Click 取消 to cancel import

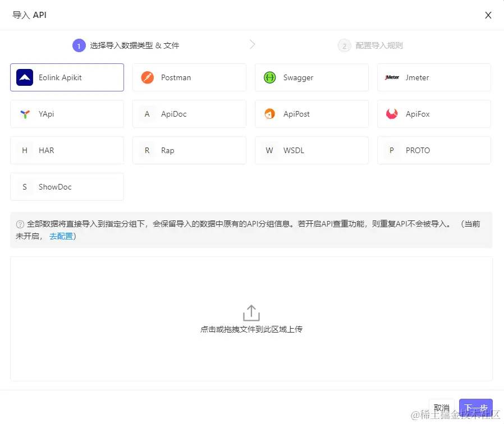442,408
